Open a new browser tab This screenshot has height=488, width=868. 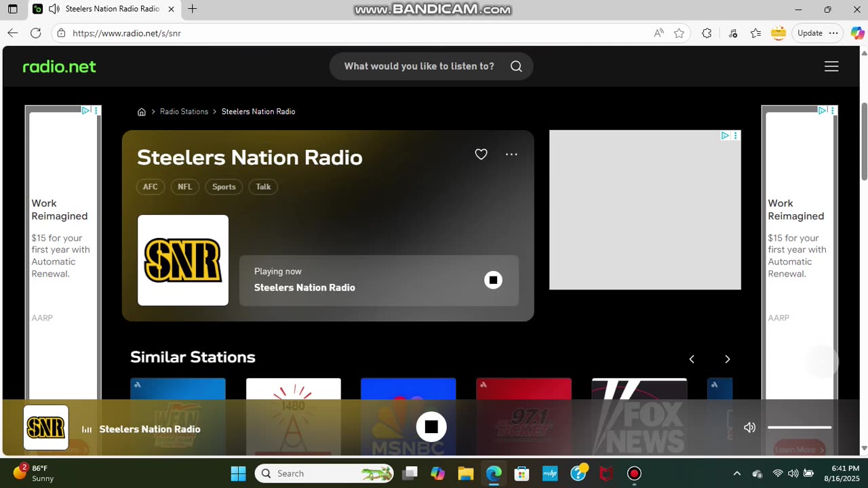pos(193,9)
